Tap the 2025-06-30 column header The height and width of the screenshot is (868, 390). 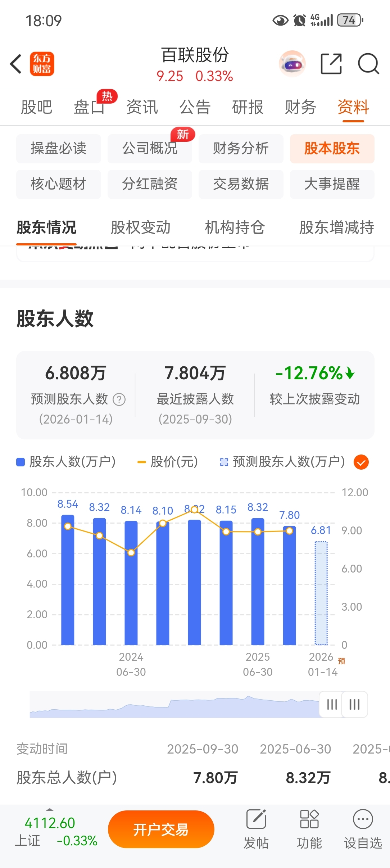click(295, 749)
